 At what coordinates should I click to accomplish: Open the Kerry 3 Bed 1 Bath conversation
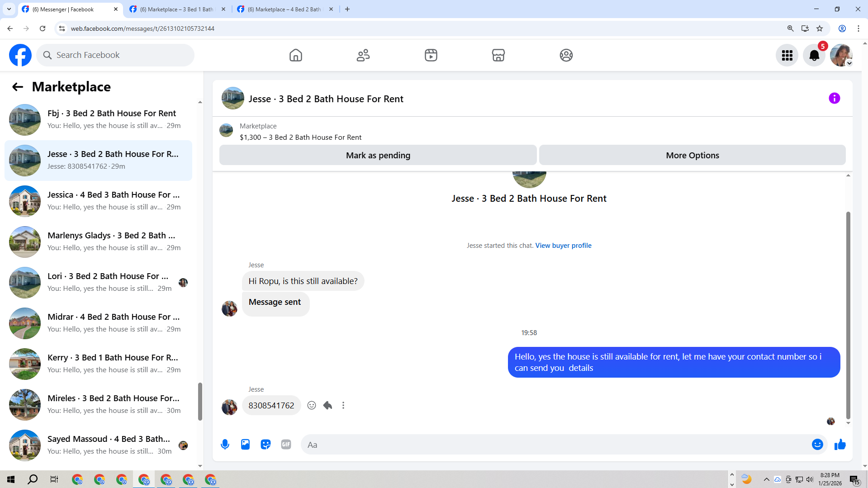coord(98,364)
